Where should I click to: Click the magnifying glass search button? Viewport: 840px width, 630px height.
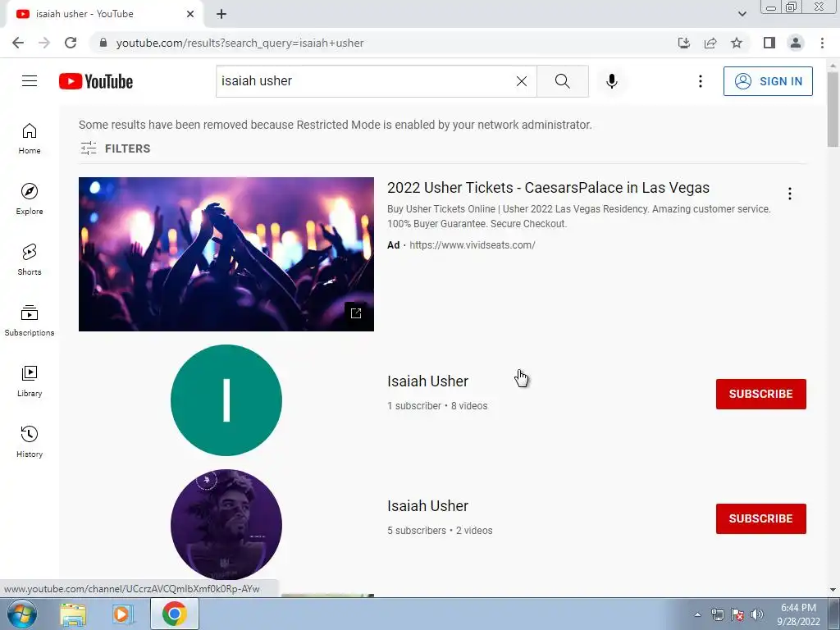(563, 81)
